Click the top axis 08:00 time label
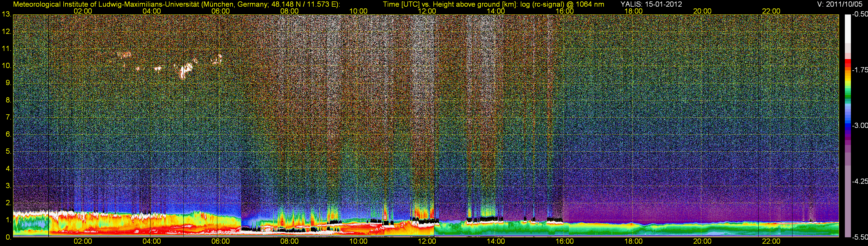The width and height of the screenshot is (868, 246). [x=289, y=11]
